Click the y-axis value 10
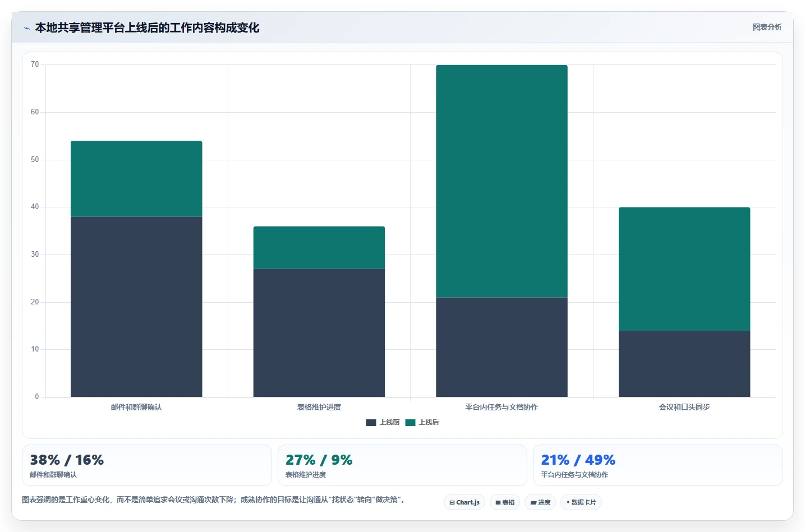Viewport: 805px width, 532px height. (x=35, y=349)
